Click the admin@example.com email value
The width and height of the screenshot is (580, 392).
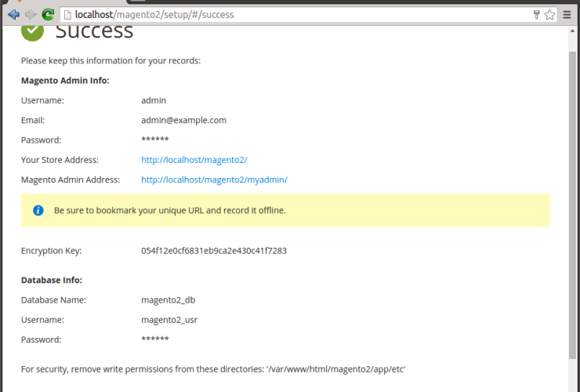pyautogui.click(x=183, y=120)
